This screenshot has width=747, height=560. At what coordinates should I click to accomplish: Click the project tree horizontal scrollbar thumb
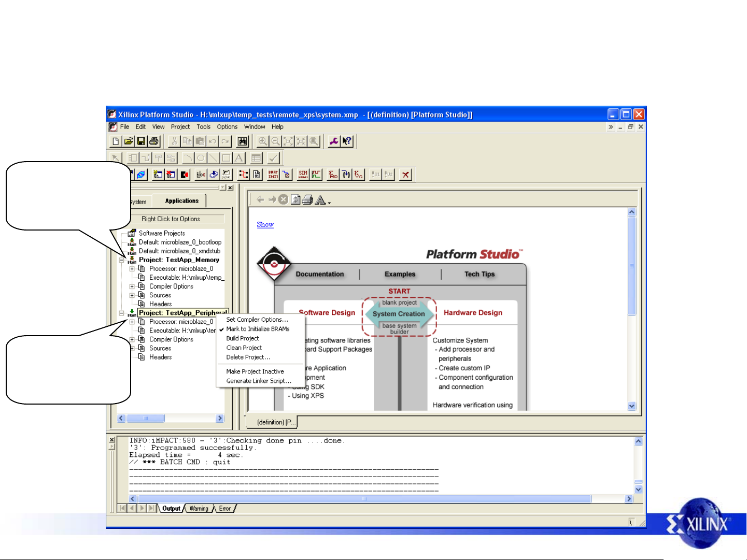pyautogui.click(x=145, y=418)
